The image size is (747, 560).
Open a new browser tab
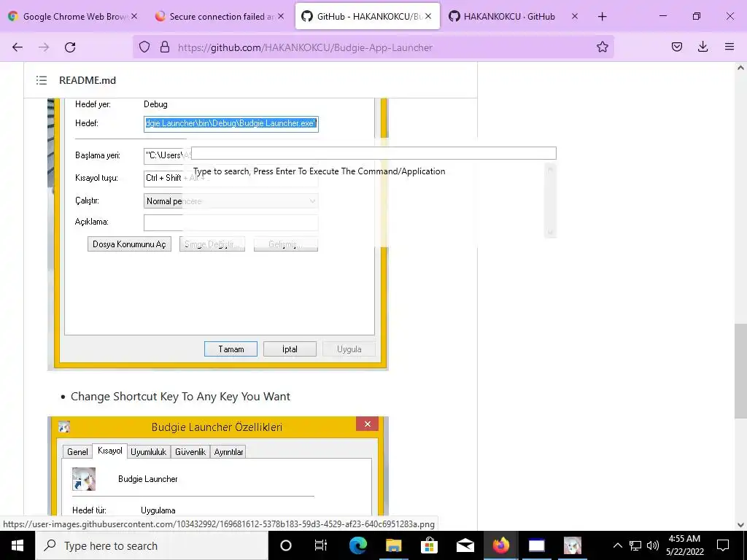[602, 16]
